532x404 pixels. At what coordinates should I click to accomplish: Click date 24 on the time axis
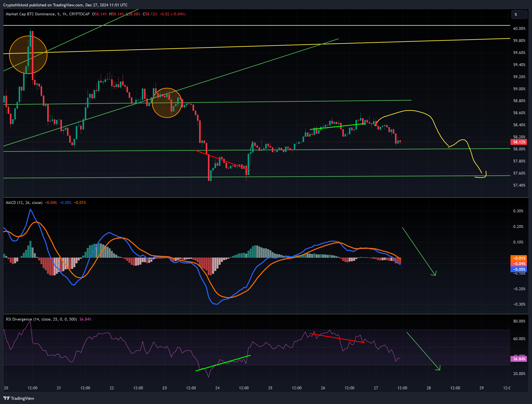click(217, 388)
